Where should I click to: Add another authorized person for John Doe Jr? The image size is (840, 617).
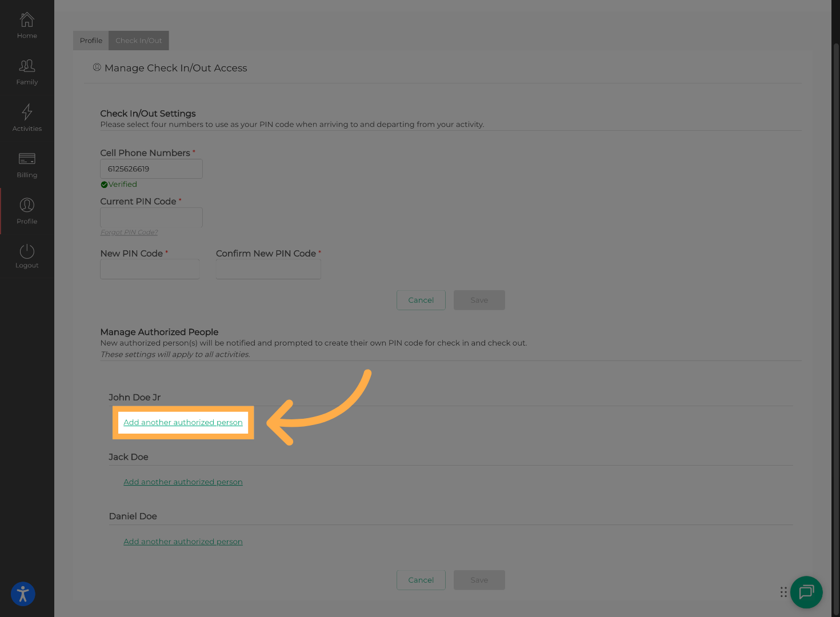(183, 422)
